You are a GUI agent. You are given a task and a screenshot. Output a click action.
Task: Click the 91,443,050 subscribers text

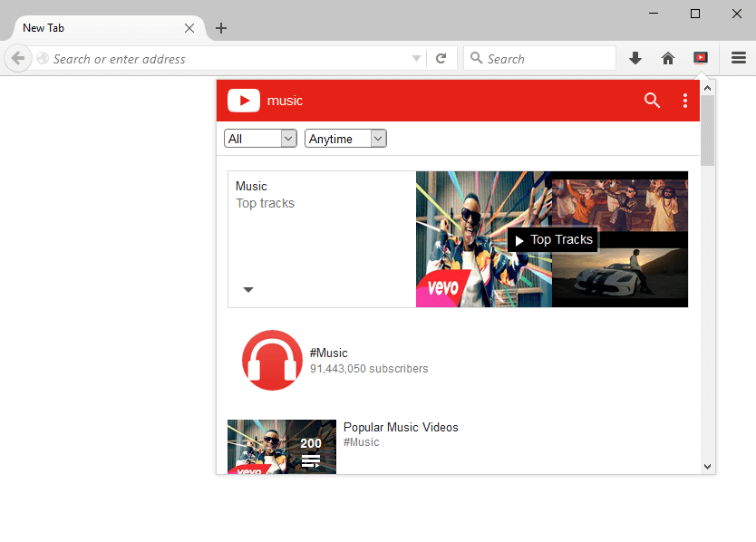coord(369,369)
